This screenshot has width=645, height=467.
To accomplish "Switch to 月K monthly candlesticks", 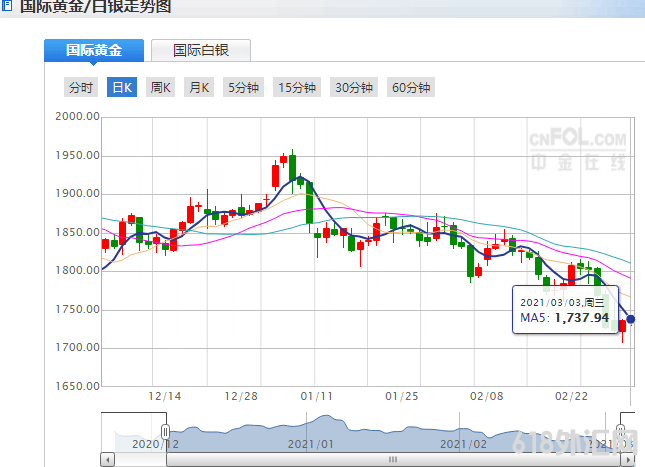I will click(200, 88).
